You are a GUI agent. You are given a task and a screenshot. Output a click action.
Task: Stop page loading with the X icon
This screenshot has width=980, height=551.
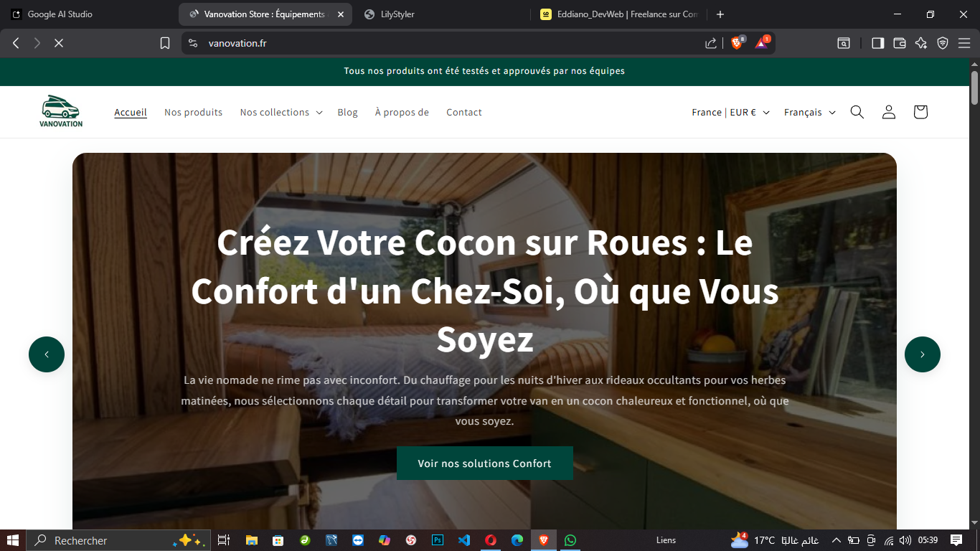pyautogui.click(x=59, y=43)
